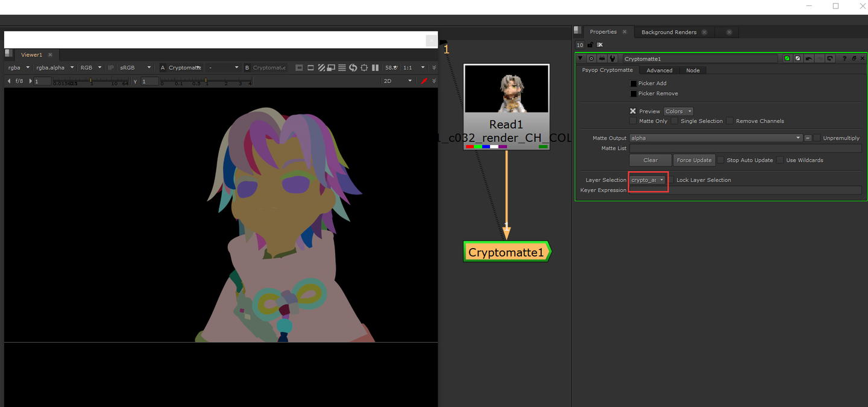Open the Matte Output dropdown

(x=799, y=138)
